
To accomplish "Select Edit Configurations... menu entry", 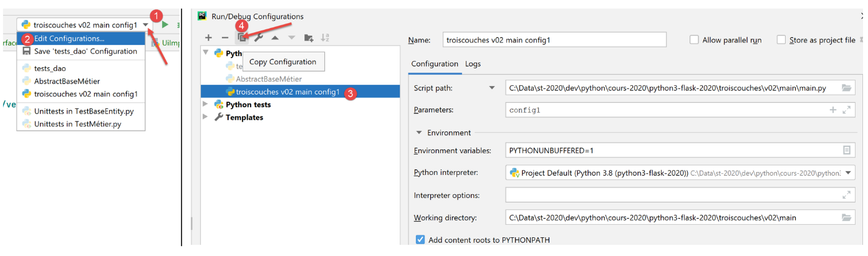I will 69,39.
